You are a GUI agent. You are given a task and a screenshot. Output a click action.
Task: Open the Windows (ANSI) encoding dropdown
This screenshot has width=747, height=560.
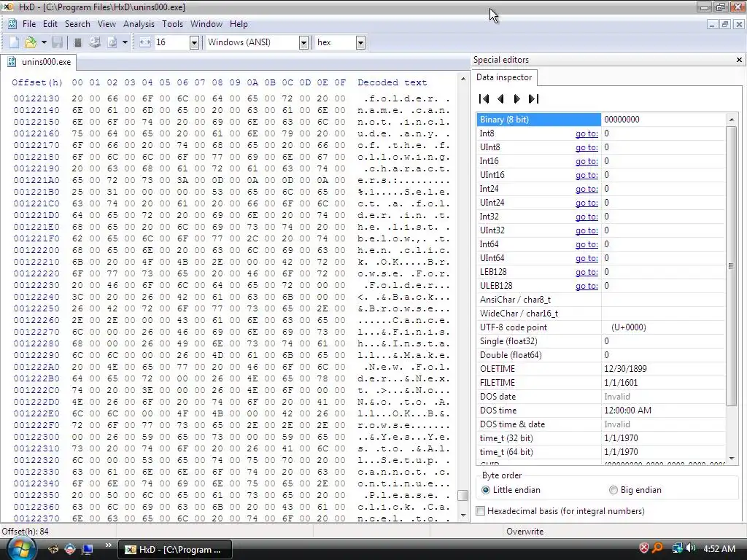point(303,42)
